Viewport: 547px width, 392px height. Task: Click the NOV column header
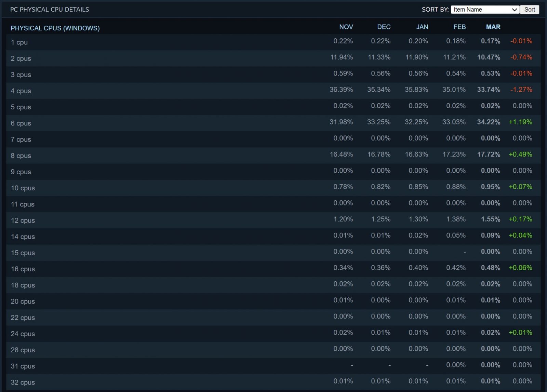point(346,27)
